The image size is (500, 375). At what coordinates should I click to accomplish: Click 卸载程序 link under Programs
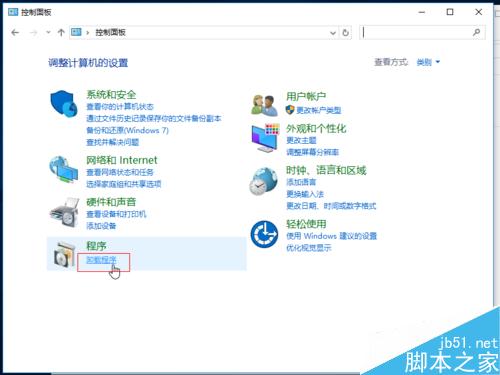101,260
